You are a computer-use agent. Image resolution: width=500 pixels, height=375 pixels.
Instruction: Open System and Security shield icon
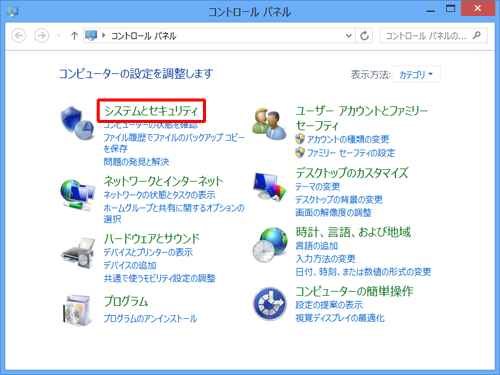[77, 123]
